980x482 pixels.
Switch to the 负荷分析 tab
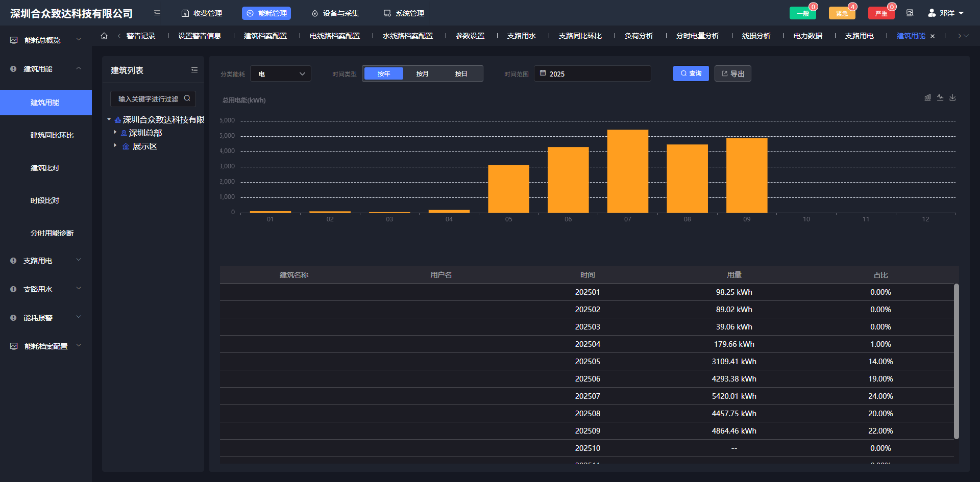pyautogui.click(x=639, y=36)
